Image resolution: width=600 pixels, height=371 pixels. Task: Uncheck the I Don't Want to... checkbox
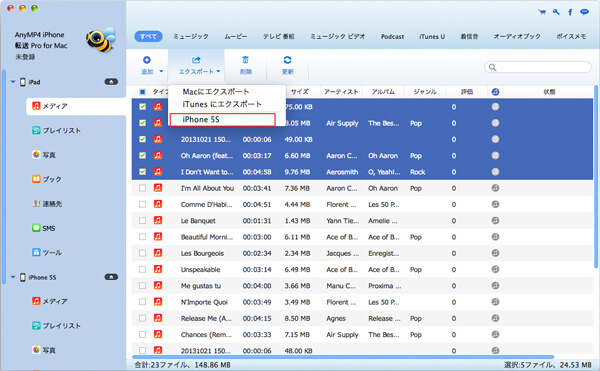click(x=142, y=172)
